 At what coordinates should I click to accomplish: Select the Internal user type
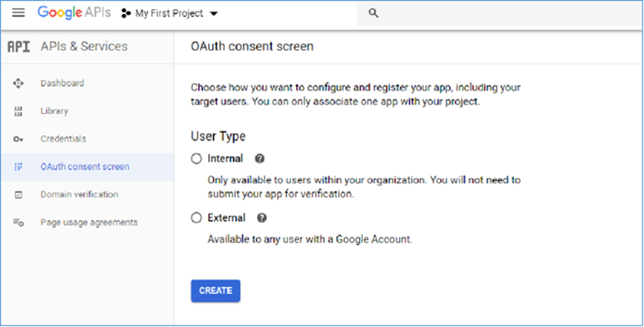pyautogui.click(x=197, y=159)
